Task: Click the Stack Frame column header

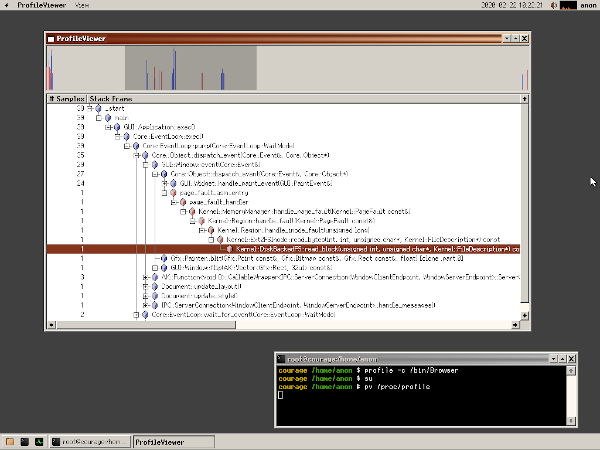Action: [304, 99]
